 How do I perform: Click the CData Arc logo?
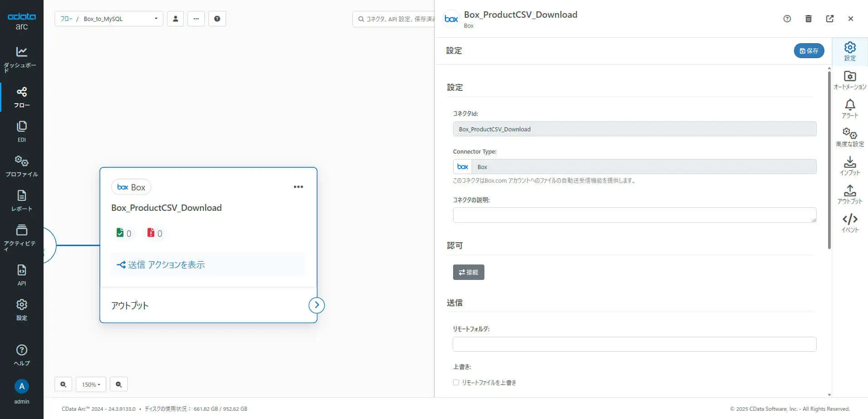21,21
